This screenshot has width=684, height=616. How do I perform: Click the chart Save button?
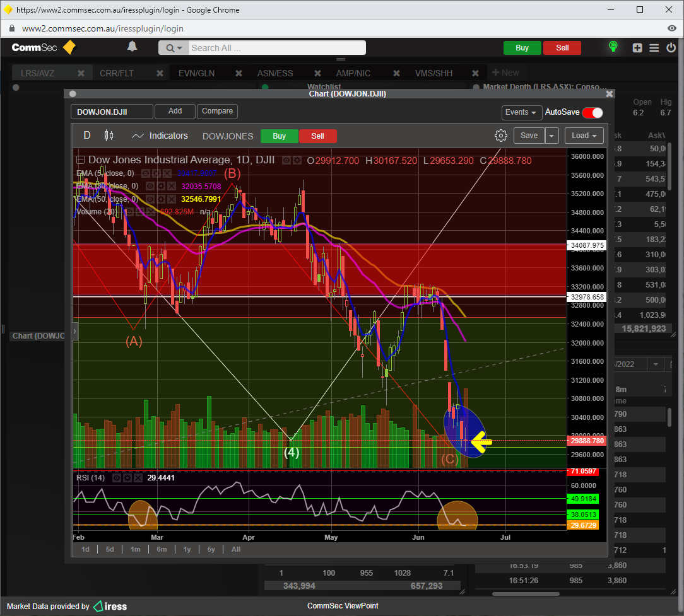(529, 136)
